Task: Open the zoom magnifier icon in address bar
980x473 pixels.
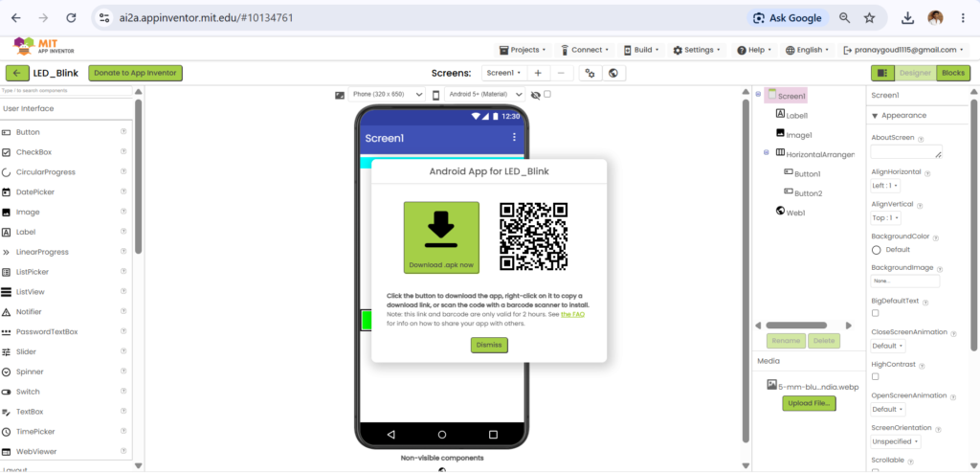Action: click(844, 18)
